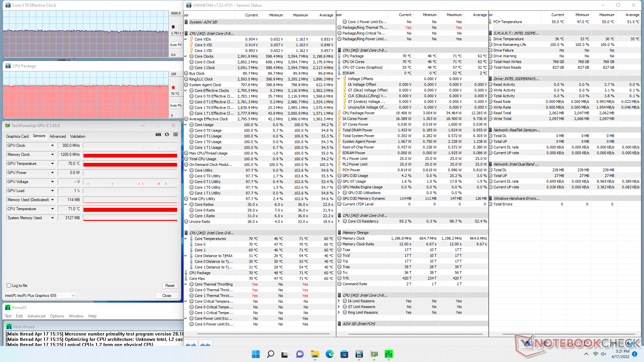The image size is (644, 362).
Task: Open File Explorer from the taskbar
Action: coord(315,354)
